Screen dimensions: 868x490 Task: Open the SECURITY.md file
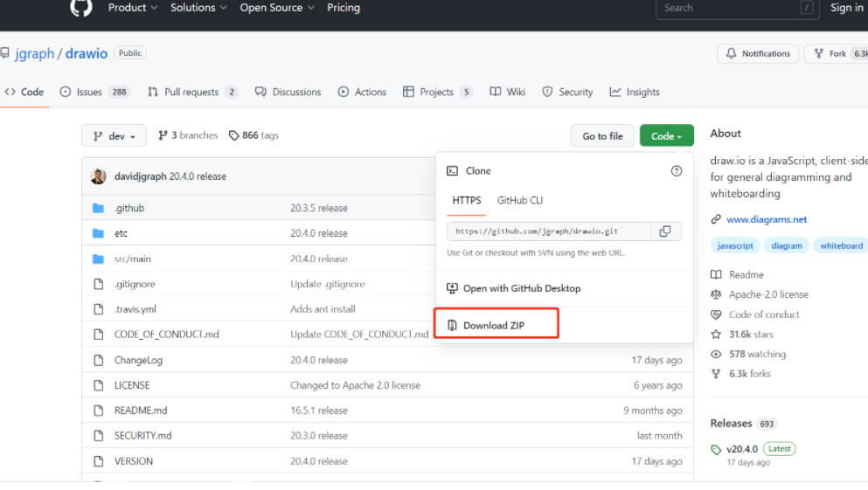pyautogui.click(x=142, y=436)
